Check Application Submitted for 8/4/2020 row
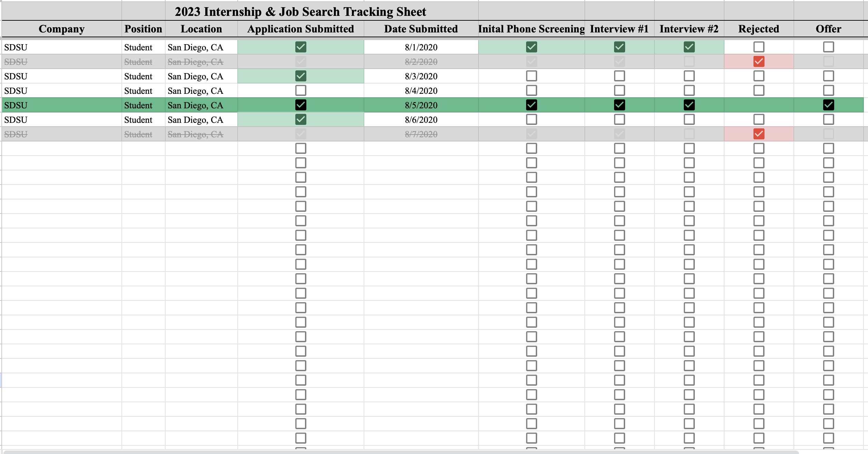This screenshot has height=454, width=868. click(x=300, y=90)
